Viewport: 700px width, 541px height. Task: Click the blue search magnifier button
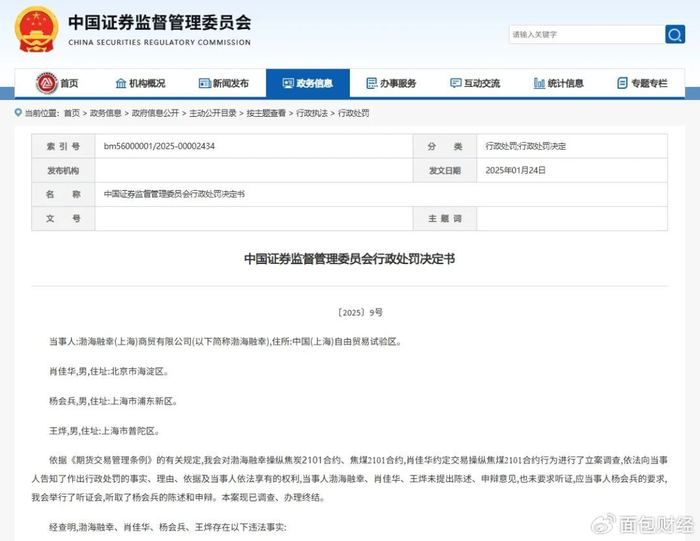(675, 34)
